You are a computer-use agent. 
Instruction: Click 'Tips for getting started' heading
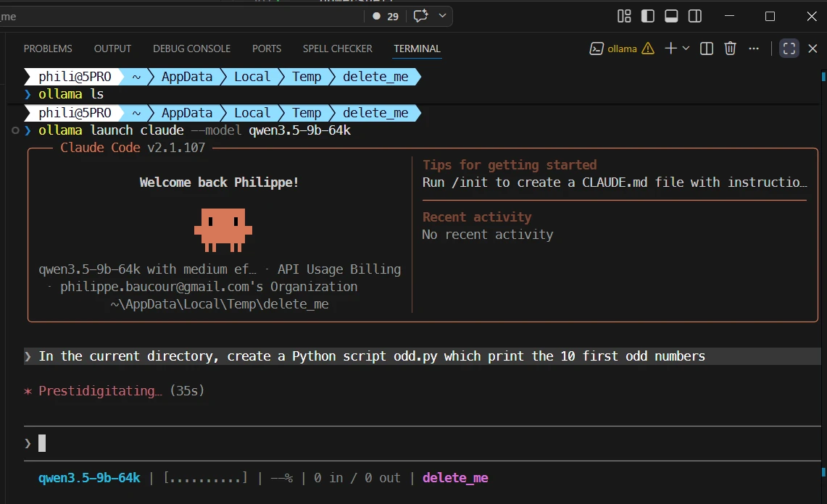point(510,165)
